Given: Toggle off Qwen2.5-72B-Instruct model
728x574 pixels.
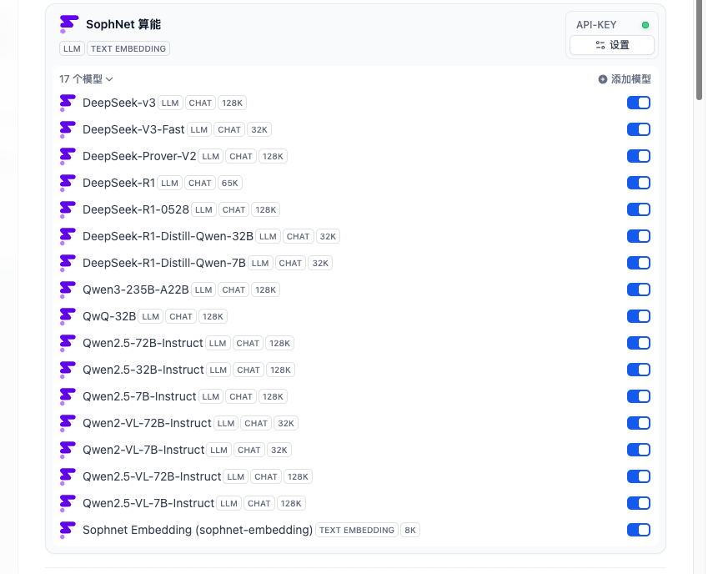Looking at the screenshot, I should pyautogui.click(x=638, y=343).
